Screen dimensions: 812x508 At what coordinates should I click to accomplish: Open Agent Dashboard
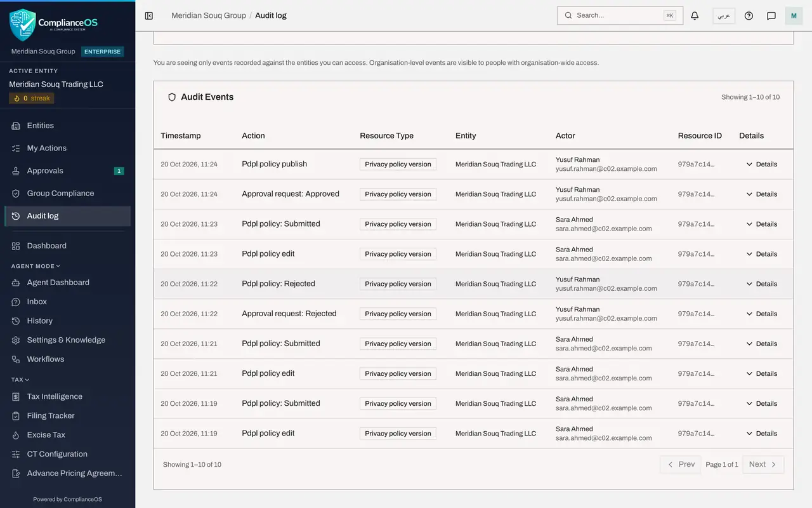[67, 283]
